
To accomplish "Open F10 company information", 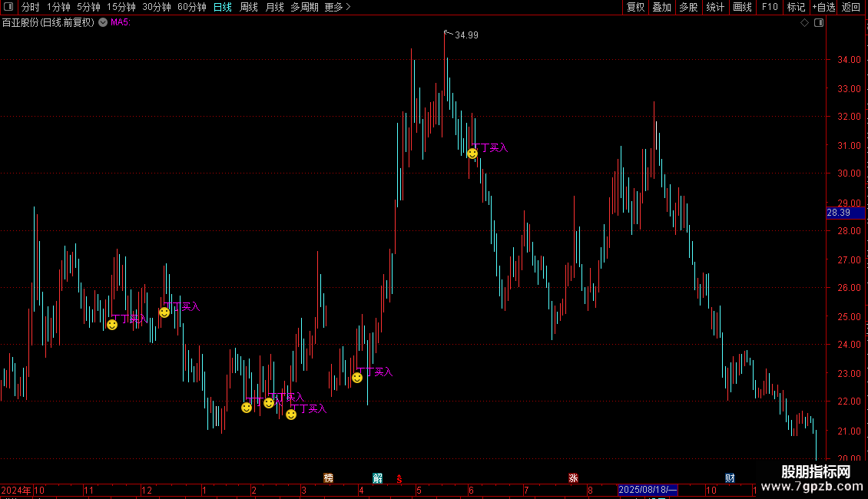I will 770,7.
